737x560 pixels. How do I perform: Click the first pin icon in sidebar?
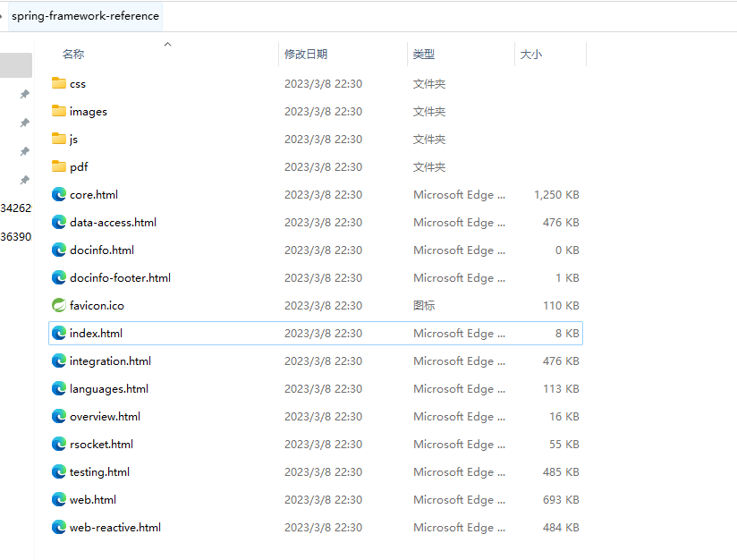tap(25, 94)
